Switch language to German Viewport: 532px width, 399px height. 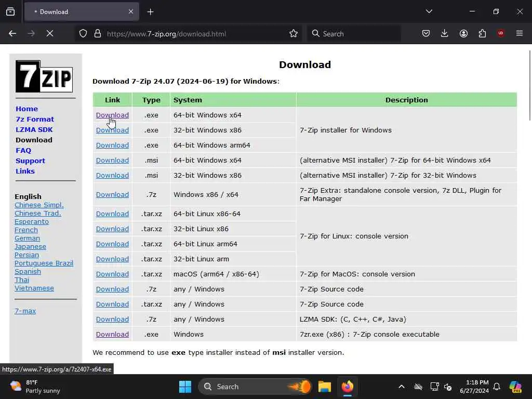click(27, 238)
